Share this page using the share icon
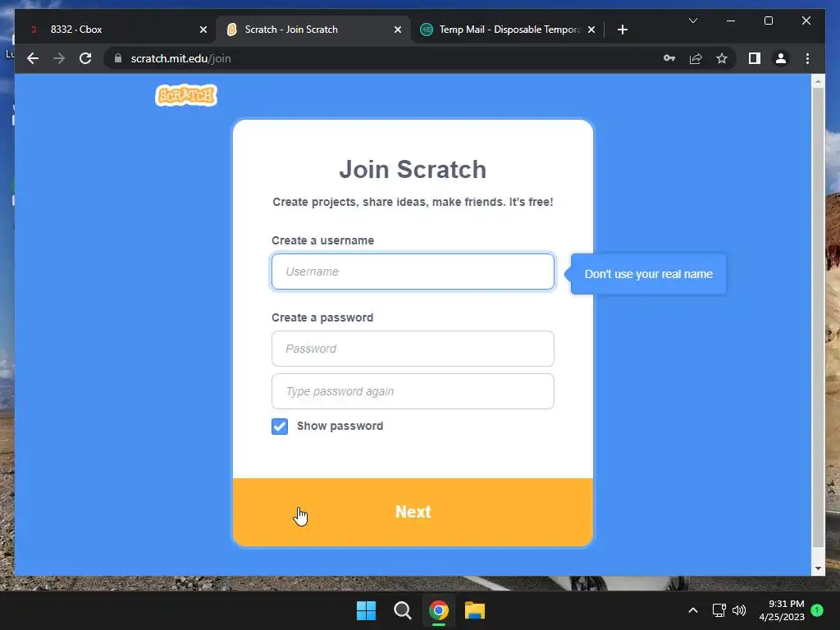The width and height of the screenshot is (840, 630). point(696,58)
